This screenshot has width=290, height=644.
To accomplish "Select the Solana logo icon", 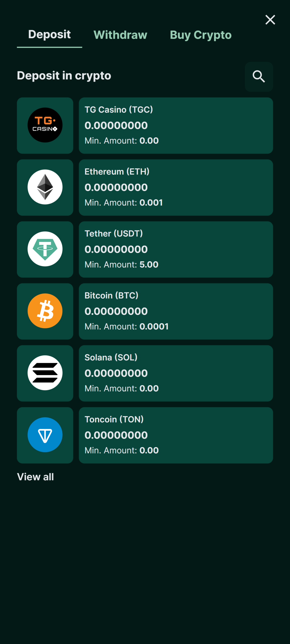I will (45, 373).
